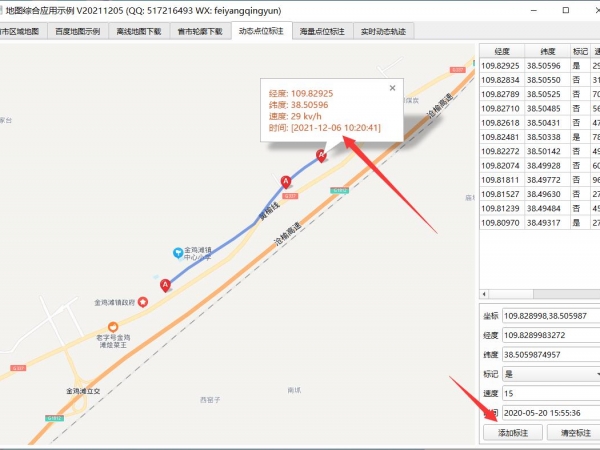This screenshot has width=600, height=450.
Task: Click the bottom red A marker near 金鸡滩镇政府
Action: tap(165, 285)
